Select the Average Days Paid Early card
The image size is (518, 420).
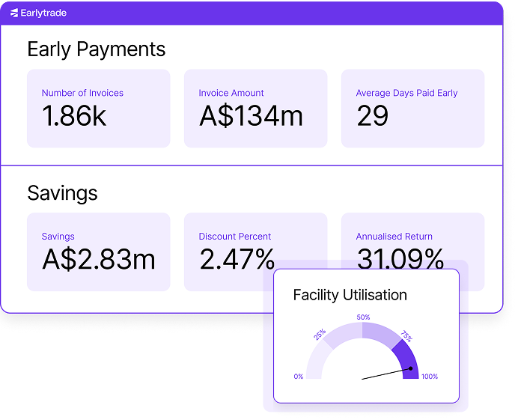[x=412, y=109]
